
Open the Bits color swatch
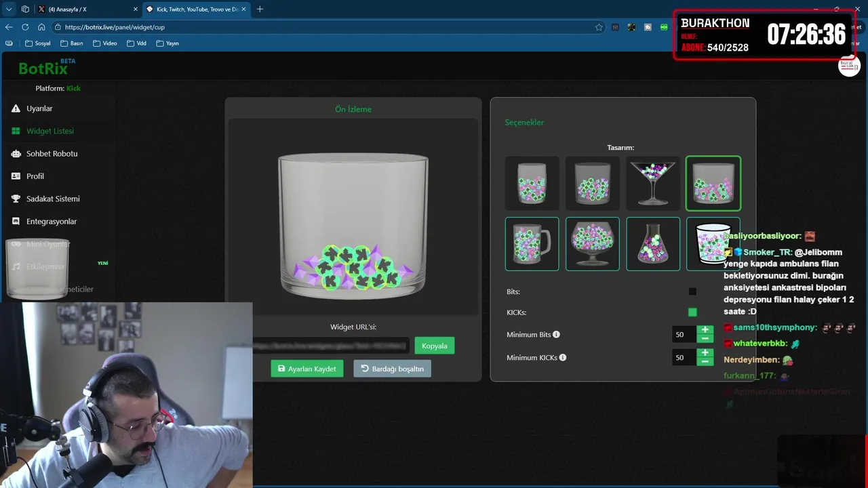692,291
